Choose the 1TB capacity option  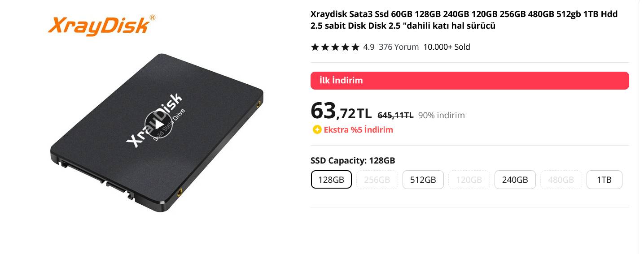point(604,180)
